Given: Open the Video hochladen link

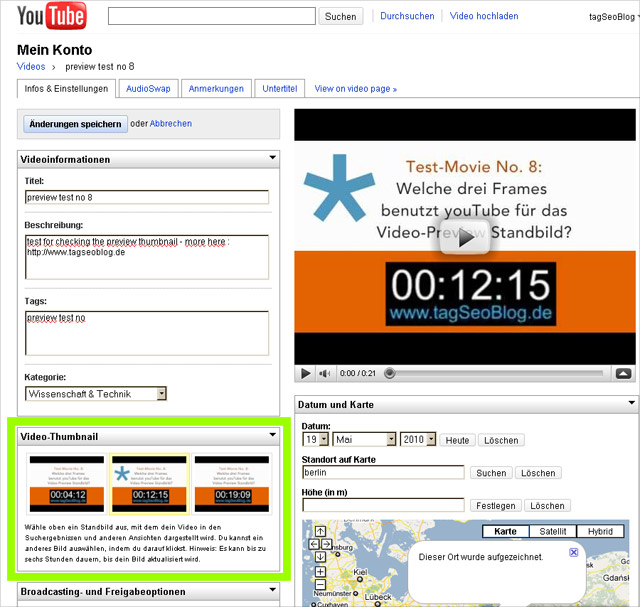Looking at the screenshot, I should pyautogui.click(x=484, y=16).
